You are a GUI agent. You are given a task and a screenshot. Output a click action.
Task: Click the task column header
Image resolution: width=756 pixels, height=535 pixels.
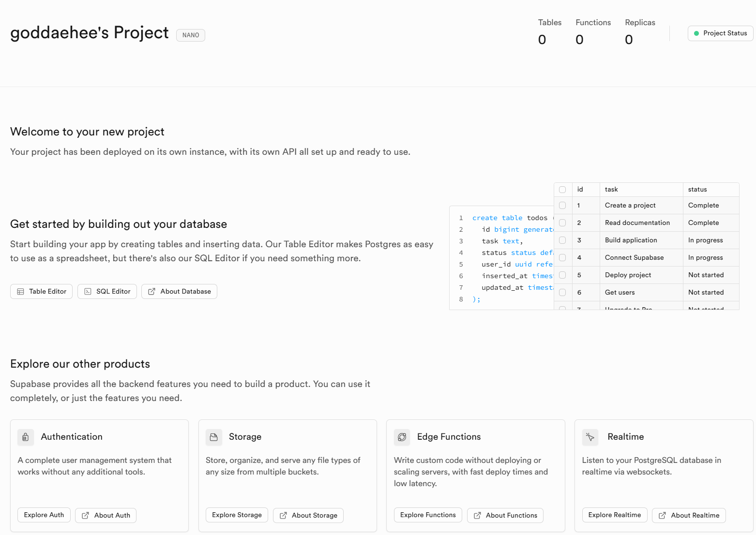(x=641, y=190)
